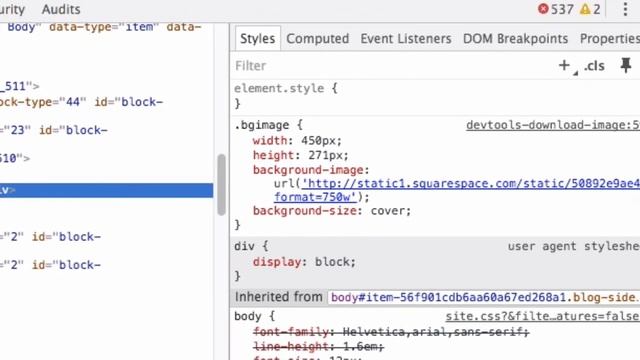640x360 pixels.
Task: Click the div selector in user agent rule
Action: click(x=244, y=246)
